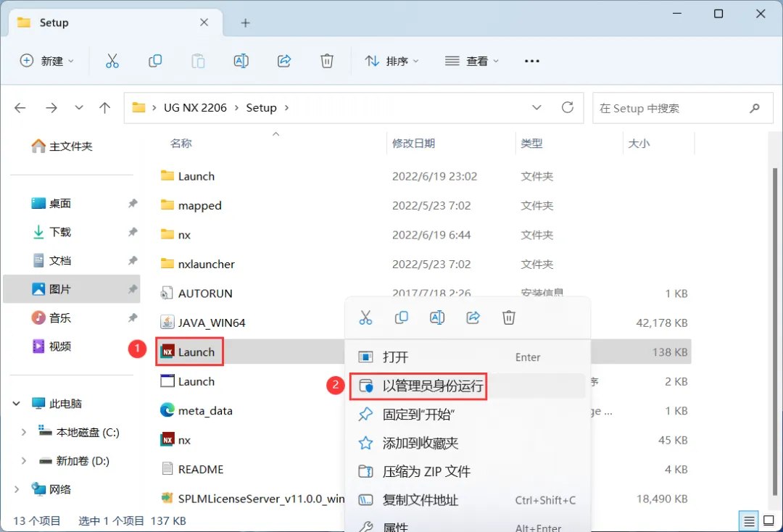Open 主文件夹 in the sidebar
This screenshot has height=532, width=783.
[62, 146]
